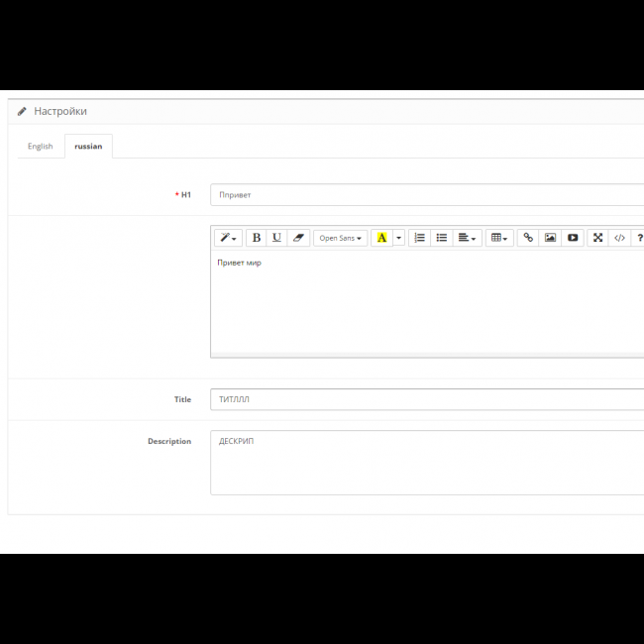Open the Open Sans font dropdown
Screen dimensions: 644x644
340,238
